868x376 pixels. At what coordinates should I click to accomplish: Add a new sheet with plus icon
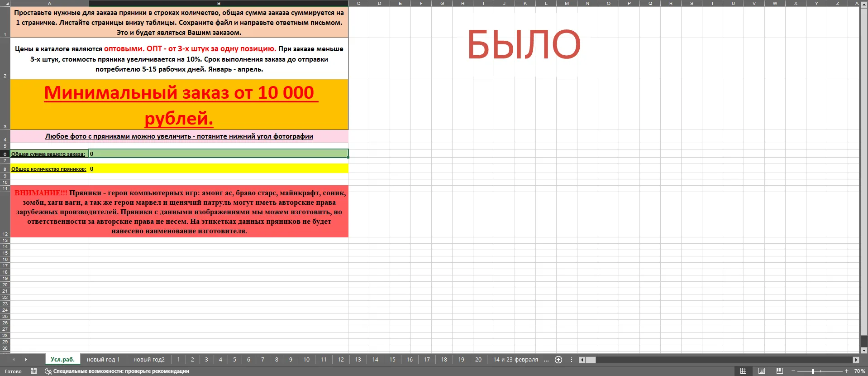[x=558, y=360]
